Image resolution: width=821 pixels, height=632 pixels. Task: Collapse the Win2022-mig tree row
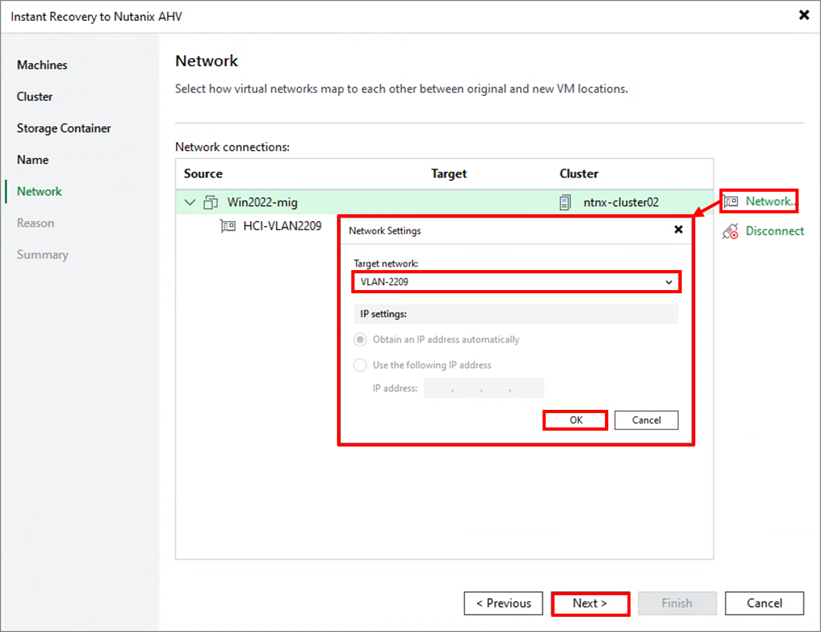click(x=190, y=202)
